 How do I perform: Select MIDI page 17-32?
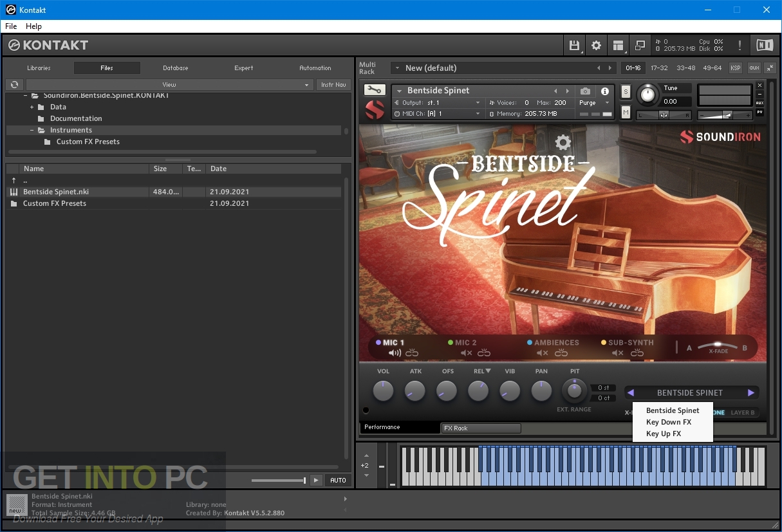[x=659, y=68]
